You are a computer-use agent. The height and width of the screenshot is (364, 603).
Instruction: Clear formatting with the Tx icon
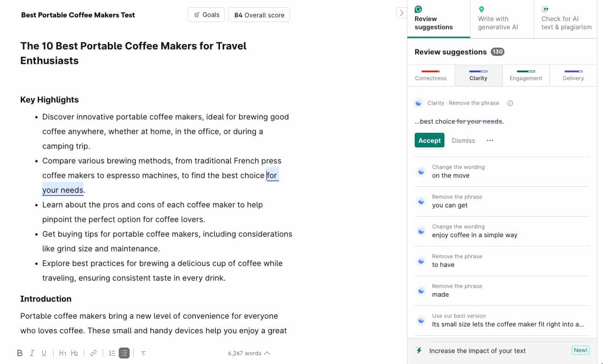pos(143,353)
